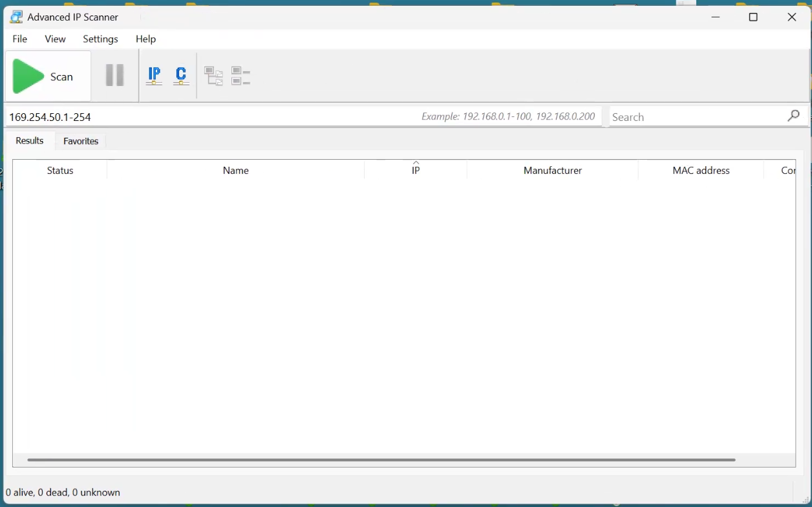The height and width of the screenshot is (507, 812).
Task: Switch to the Favorites tab
Action: 81,141
